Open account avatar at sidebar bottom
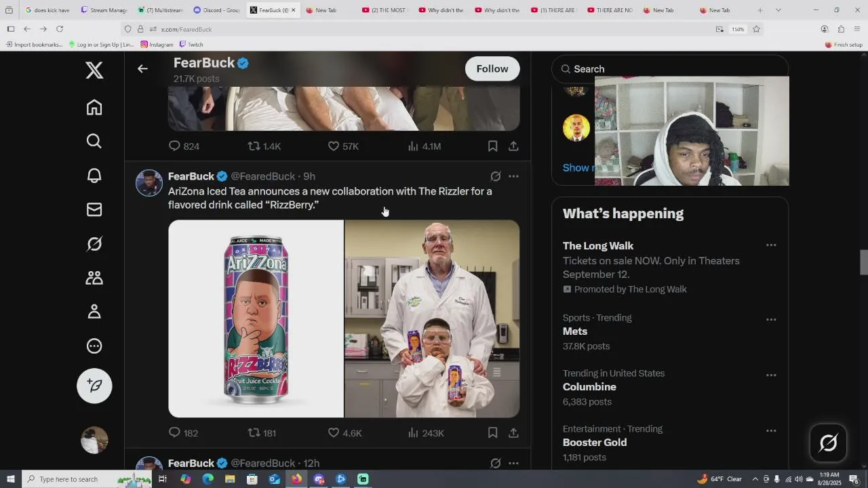Screen dimensions: 868x488 click(94, 440)
